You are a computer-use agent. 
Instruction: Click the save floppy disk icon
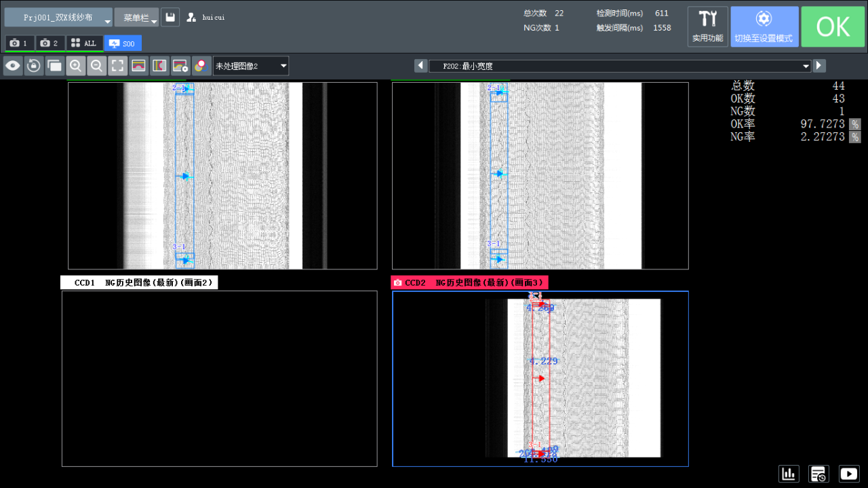coord(170,18)
